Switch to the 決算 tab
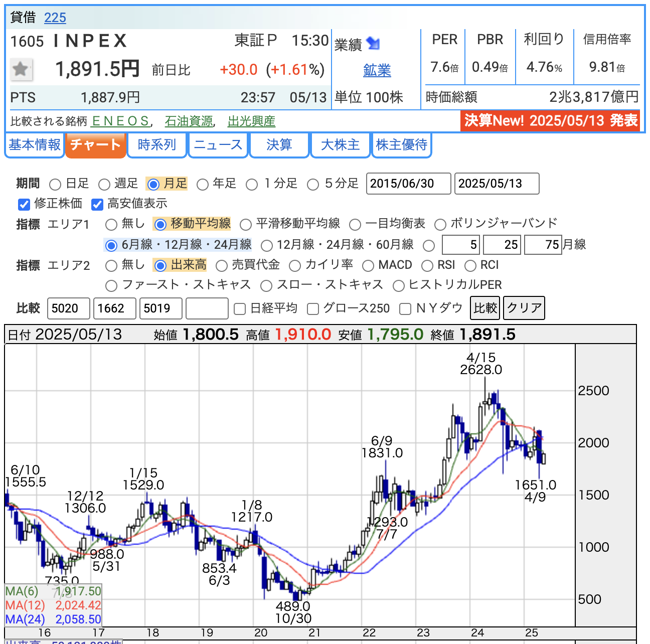 pos(279,145)
